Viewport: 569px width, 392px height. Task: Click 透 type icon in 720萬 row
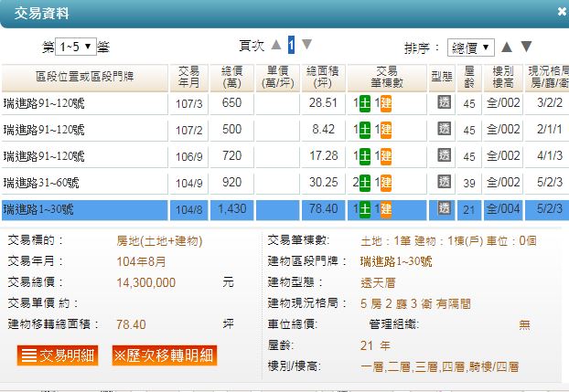(445, 155)
